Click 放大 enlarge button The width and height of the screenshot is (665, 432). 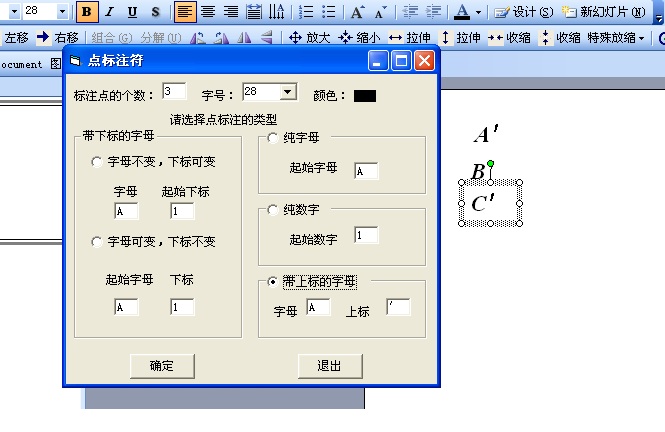pyautogui.click(x=310, y=38)
